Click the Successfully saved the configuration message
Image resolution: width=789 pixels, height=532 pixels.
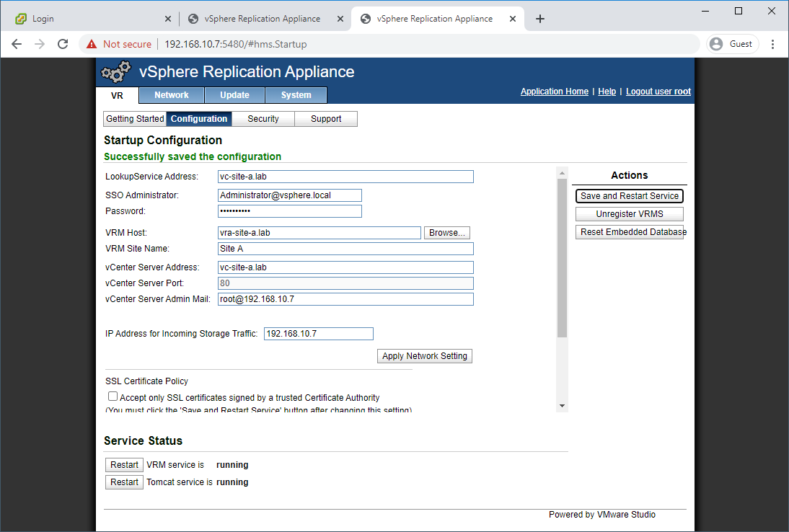click(193, 156)
